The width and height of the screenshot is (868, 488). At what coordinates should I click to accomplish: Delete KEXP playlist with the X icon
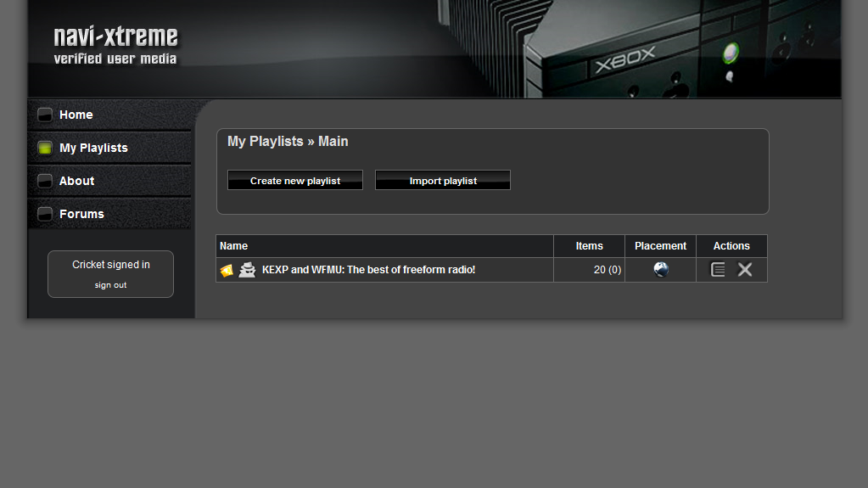click(745, 270)
